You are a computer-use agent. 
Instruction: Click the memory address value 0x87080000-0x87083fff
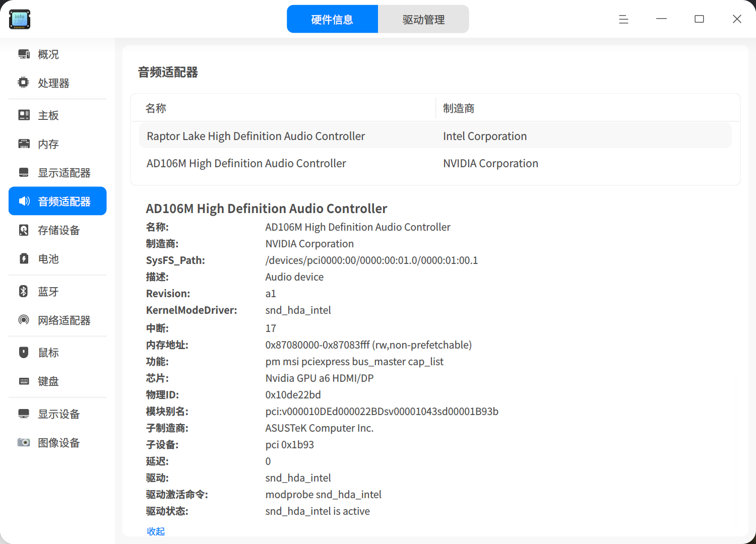point(368,345)
